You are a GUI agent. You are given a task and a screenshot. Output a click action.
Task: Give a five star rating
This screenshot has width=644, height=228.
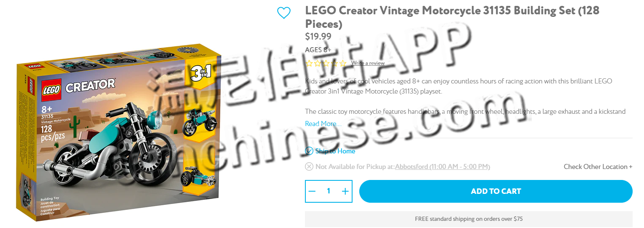pyautogui.click(x=342, y=63)
